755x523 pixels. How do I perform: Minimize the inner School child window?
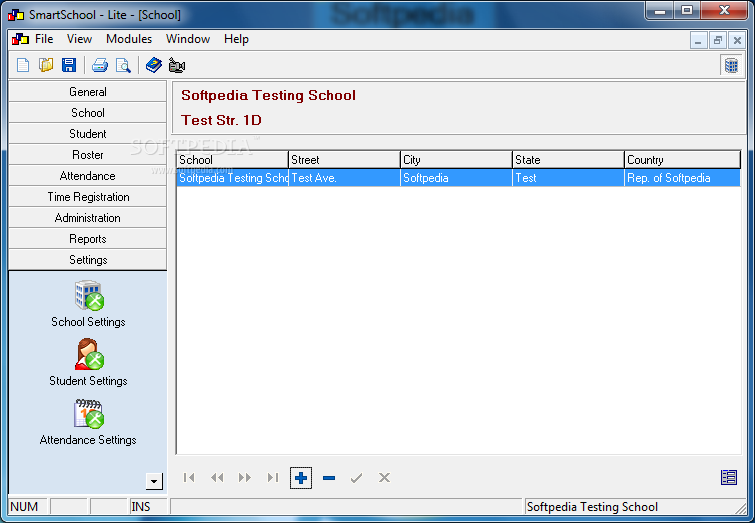click(x=698, y=40)
